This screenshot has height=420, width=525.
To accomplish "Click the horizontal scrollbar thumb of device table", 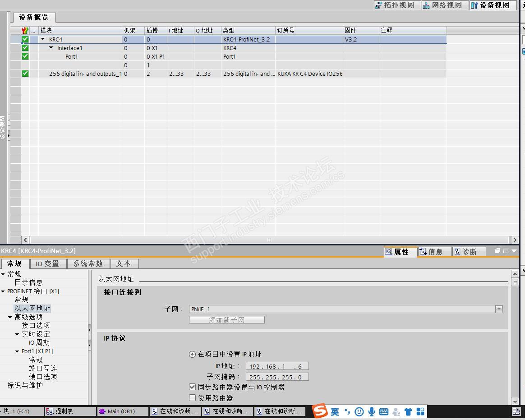I will pos(269,240).
